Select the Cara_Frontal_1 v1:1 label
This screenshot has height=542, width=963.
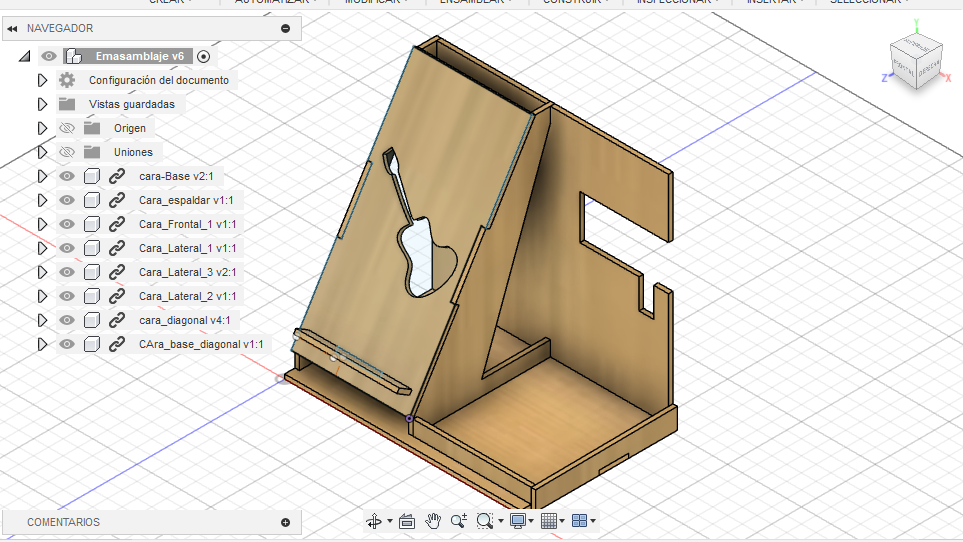click(x=187, y=224)
